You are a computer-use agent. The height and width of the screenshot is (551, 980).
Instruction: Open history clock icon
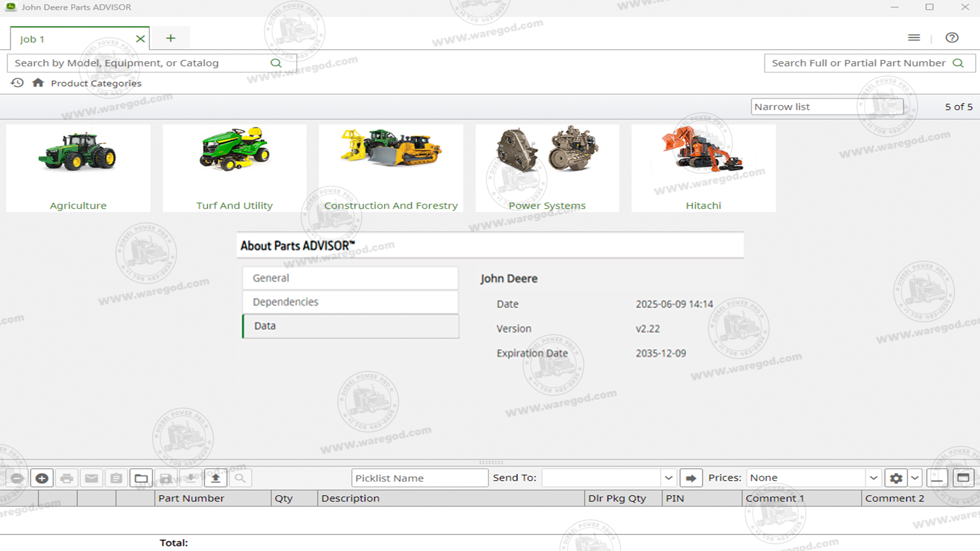click(17, 83)
